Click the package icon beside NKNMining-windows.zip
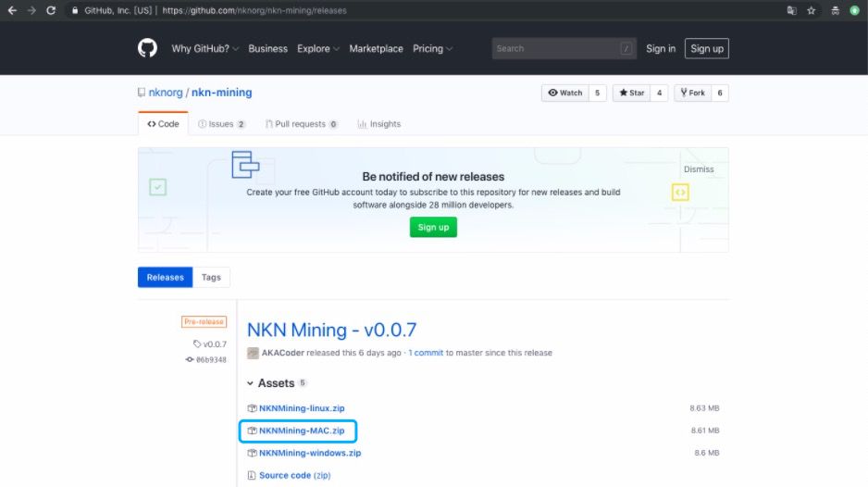The height and width of the screenshot is (487, 868). point(252,453)
